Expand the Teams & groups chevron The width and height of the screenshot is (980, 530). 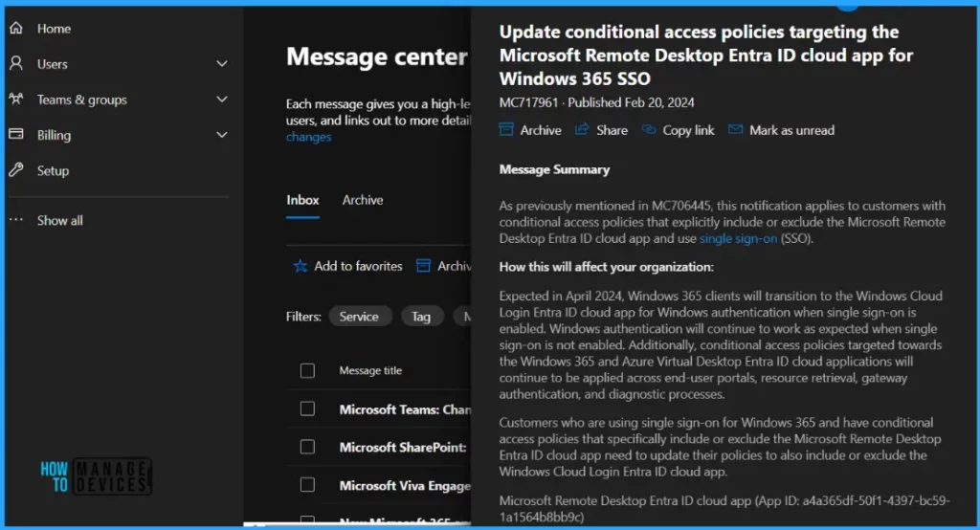[x=222, y=99]
